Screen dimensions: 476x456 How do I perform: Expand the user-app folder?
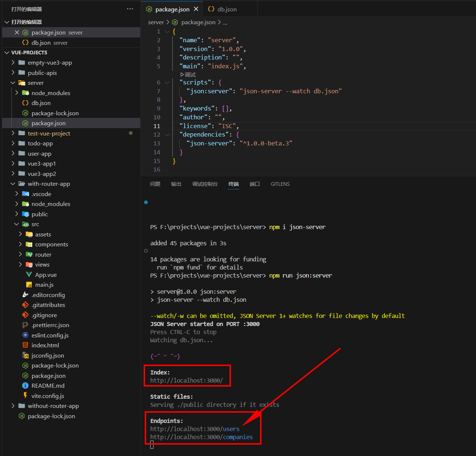(x=13, y=153)
